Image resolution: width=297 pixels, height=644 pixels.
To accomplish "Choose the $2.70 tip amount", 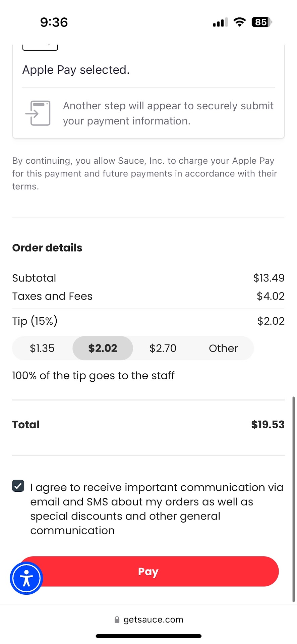I will point(163,348).
